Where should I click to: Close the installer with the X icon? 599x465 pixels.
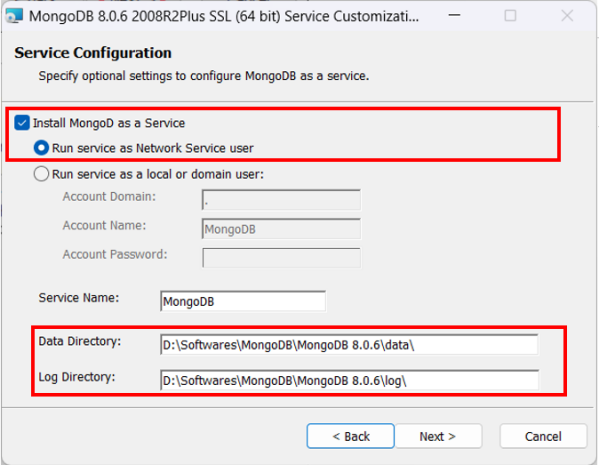coord(567,16)
